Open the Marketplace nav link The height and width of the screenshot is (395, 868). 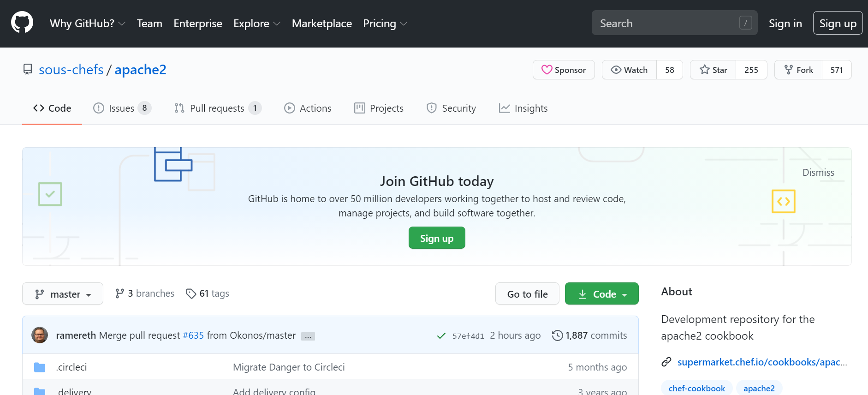(322, 24)
